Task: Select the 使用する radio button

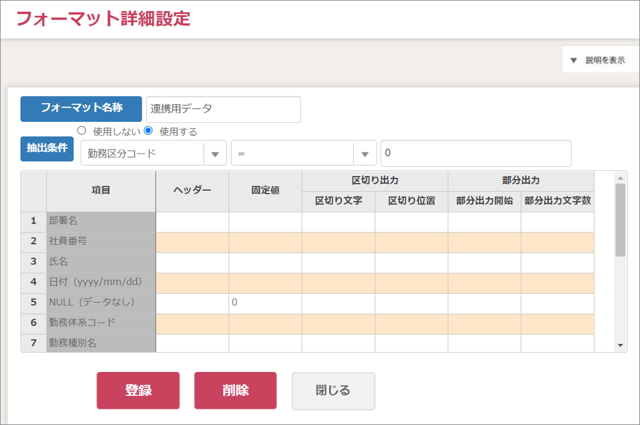Action: pos(149,131)
